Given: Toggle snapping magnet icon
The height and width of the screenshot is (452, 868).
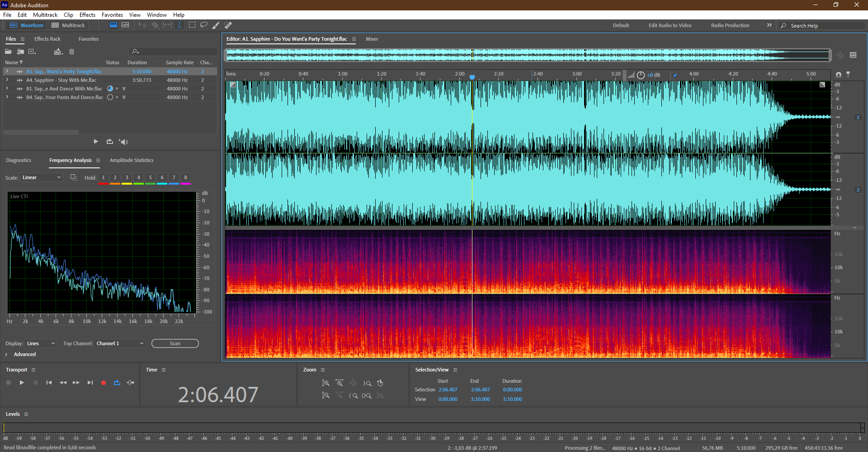Looking at the screenshot, I should tap(839, 74).
